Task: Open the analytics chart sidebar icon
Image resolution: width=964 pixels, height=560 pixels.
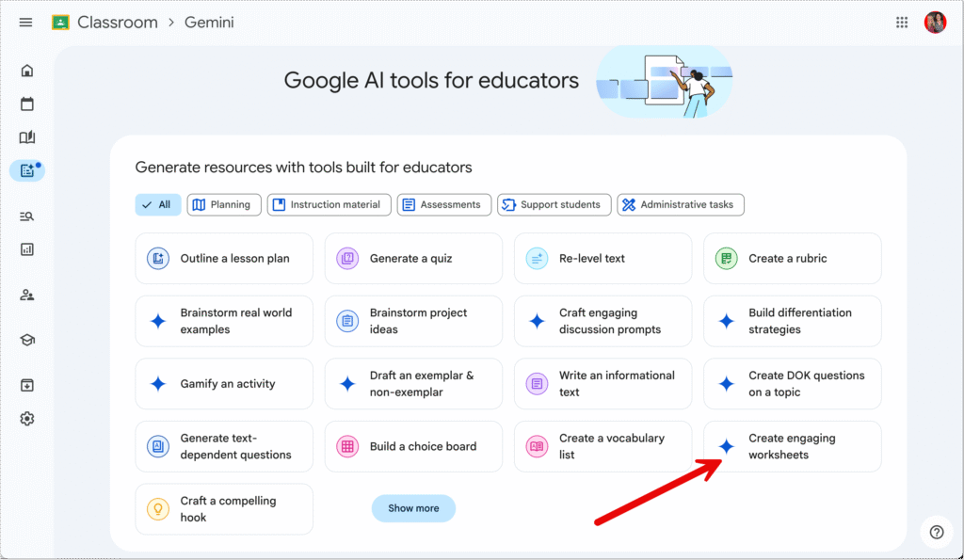Action: coord(27,249)
